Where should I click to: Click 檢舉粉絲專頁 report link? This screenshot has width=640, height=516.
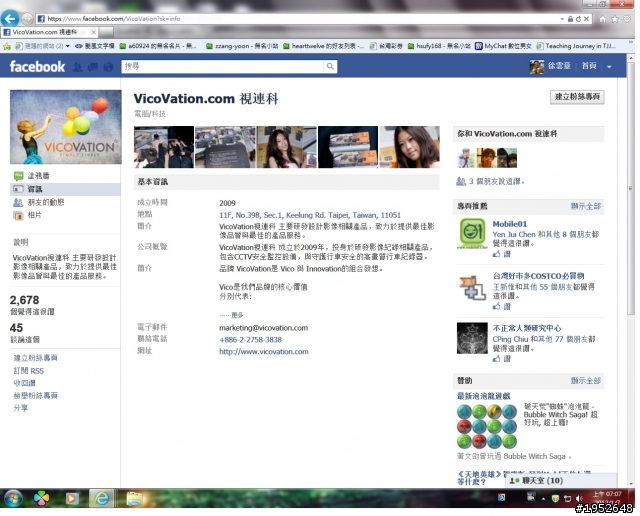[36, 395]
